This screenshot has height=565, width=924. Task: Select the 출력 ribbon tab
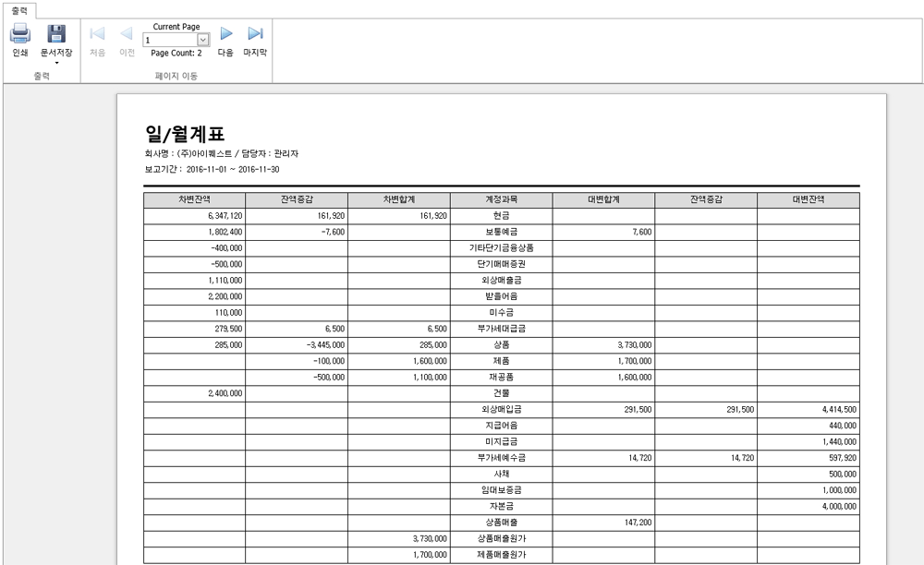point(18,10)
